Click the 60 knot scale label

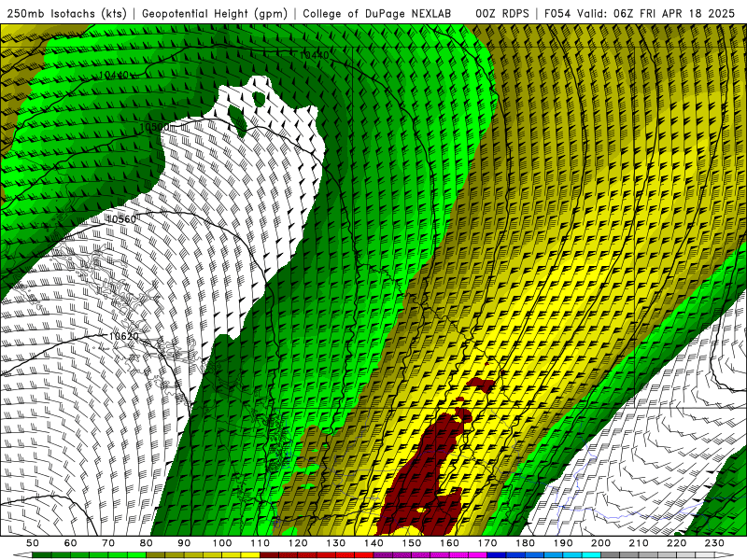pyautogui.click(x=71, y=543)
